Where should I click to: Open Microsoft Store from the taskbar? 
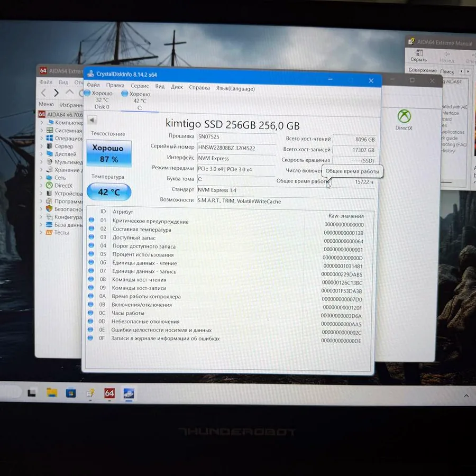71,393
